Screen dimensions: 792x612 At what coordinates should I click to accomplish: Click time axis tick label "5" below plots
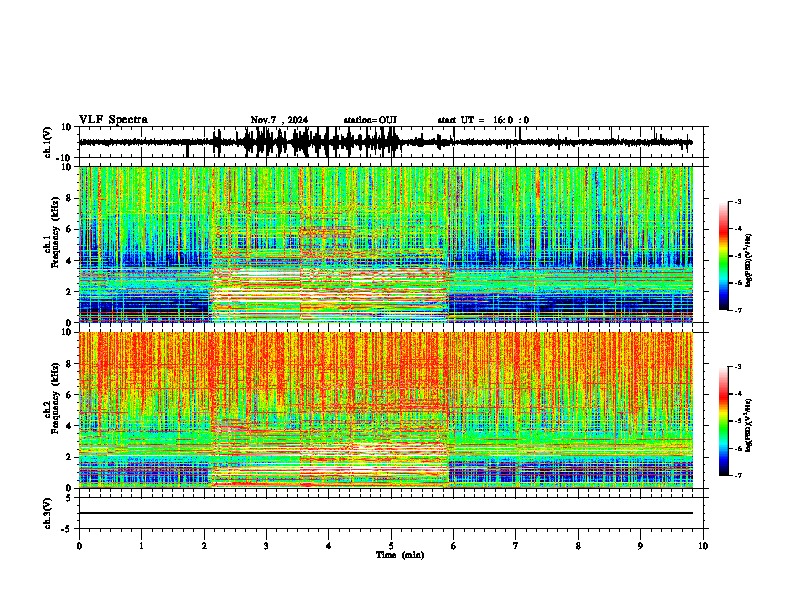point(391,546)
